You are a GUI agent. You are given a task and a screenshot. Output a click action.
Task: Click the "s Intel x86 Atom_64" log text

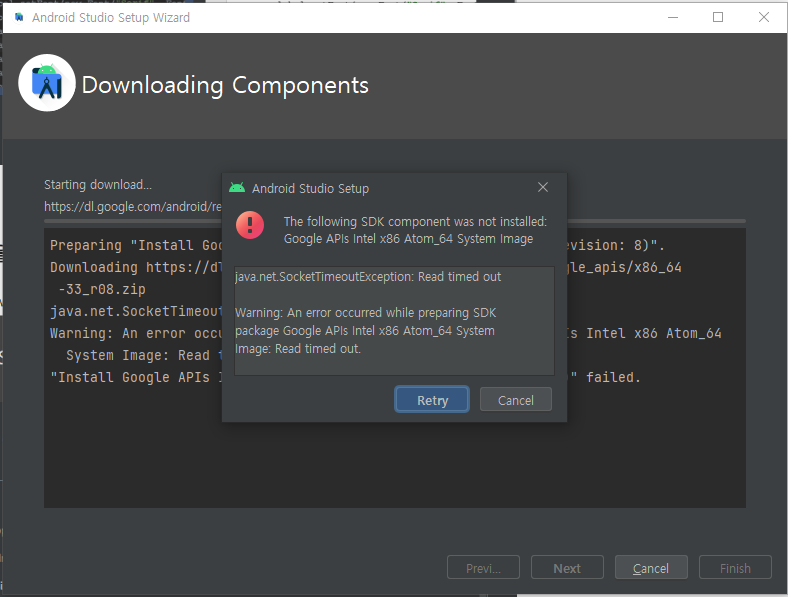(x=645, y=333)
